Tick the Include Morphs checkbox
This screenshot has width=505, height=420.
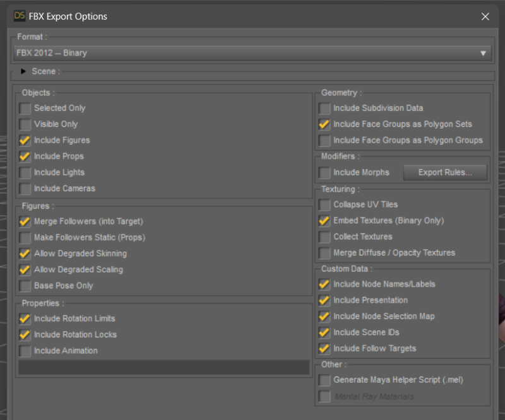(x=324, y=172)
